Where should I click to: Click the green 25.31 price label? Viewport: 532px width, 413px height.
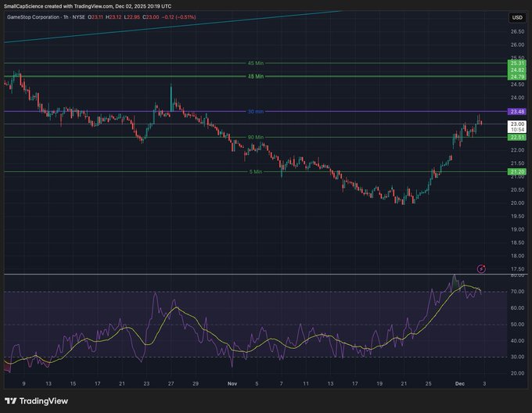(516, 63)
